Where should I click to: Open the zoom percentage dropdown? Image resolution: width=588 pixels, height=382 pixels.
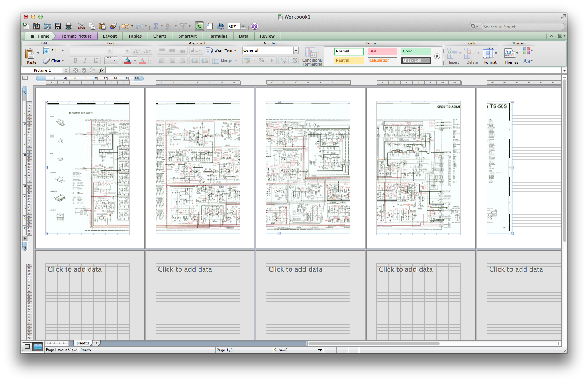243,27
